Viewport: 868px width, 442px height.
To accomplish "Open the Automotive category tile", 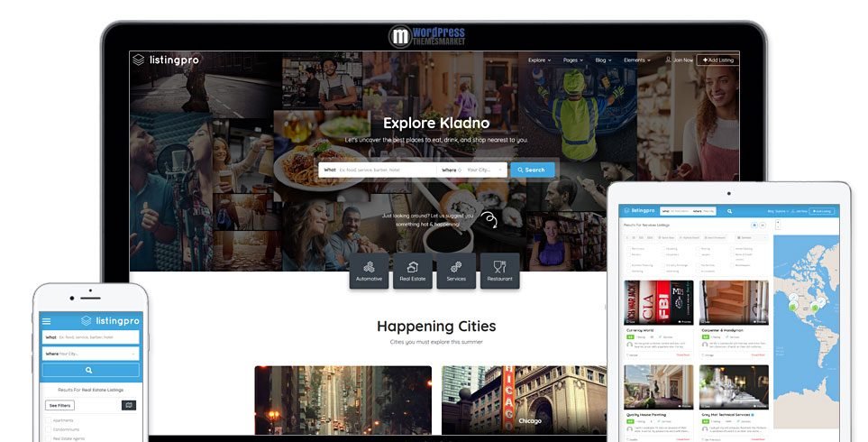I will [x=369, y=271].
